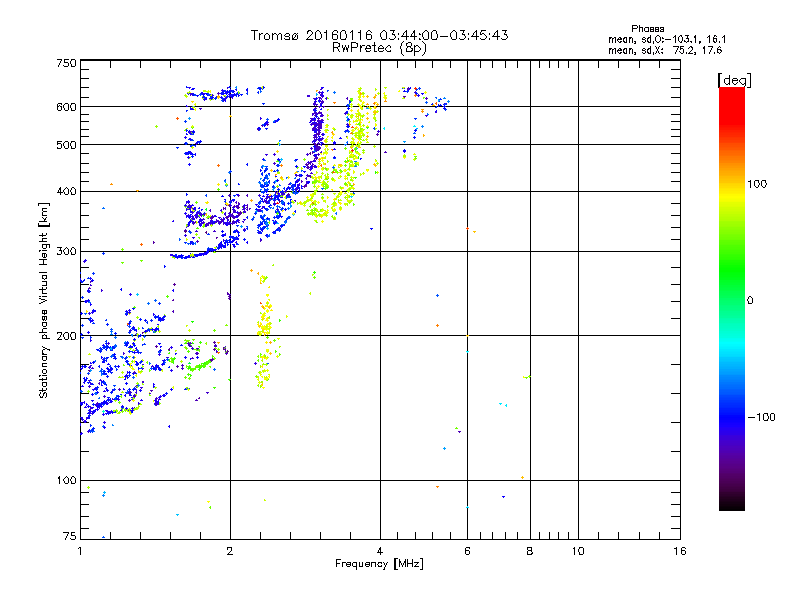This screenshot has width=800, height=600.
Task: Click the colorbar tick label '-100'
Action: pos(761,417)
